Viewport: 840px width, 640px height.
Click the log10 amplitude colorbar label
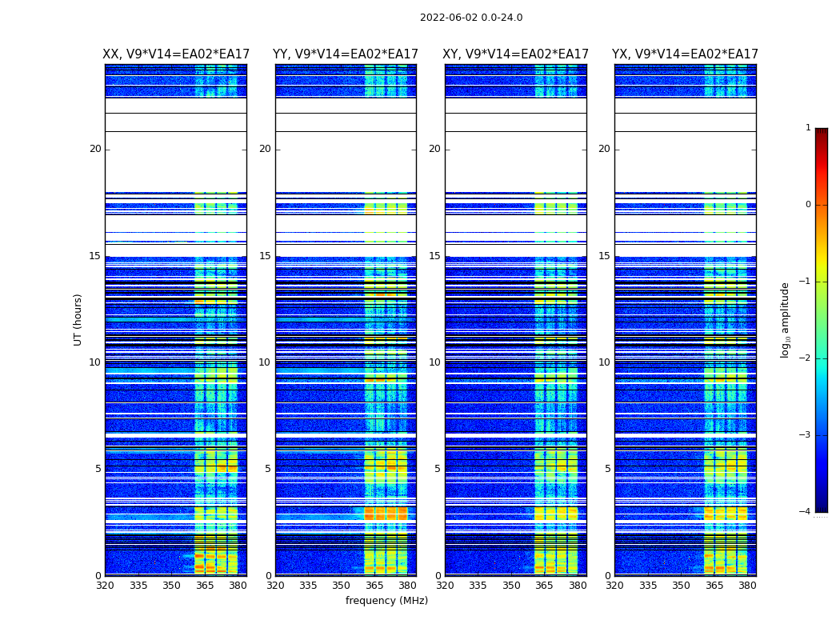tap(785, 320)
